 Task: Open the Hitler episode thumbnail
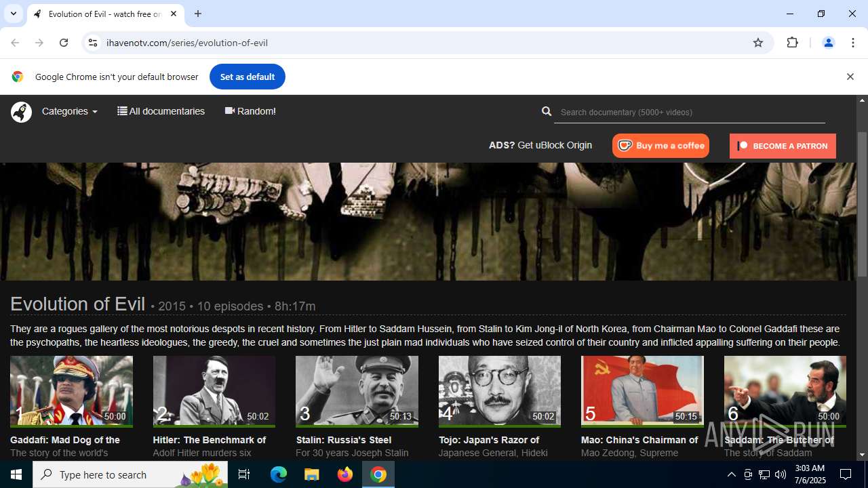tap(214, 391)
